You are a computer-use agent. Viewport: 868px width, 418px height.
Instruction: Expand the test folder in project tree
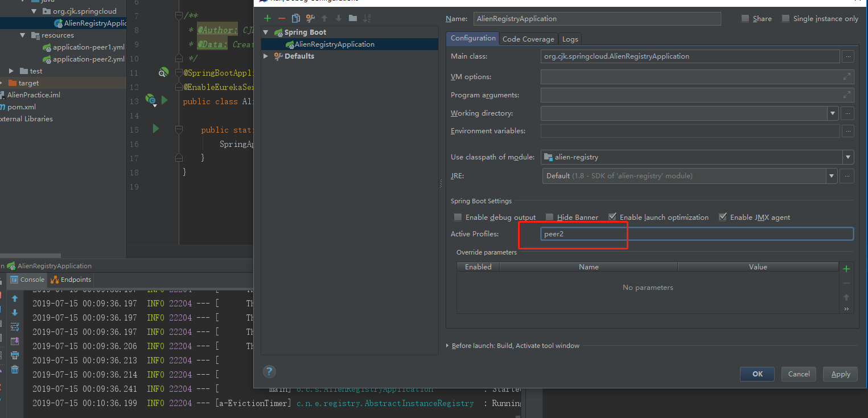[11, 71]
